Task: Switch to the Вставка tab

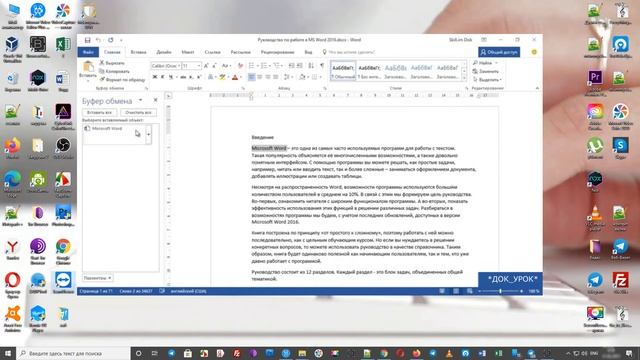Action: point(138,52)
